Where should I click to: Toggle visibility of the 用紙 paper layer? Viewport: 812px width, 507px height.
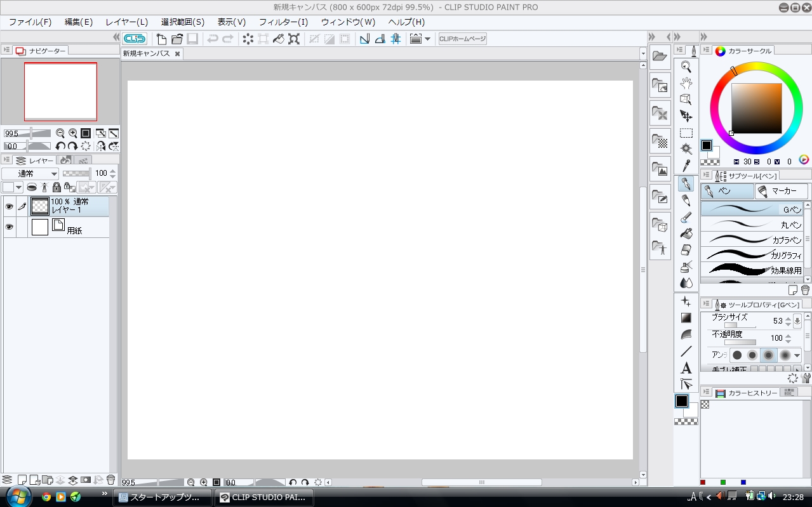click(x=10, y=227)
